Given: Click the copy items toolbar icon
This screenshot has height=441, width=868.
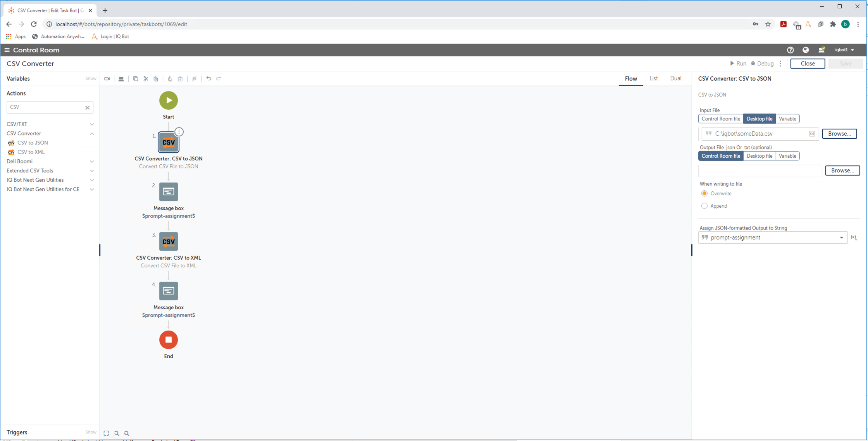Looking at the screenshot, I should coord(136,79).
